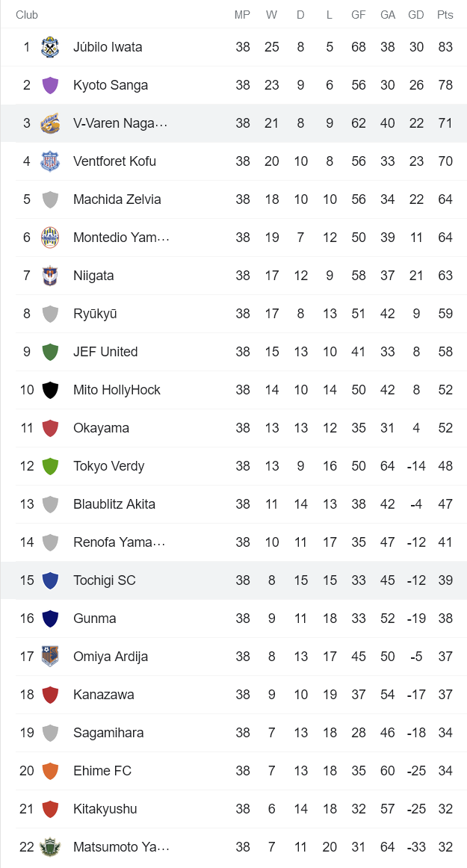
Task: Click the Club column header
Action: 27,15
